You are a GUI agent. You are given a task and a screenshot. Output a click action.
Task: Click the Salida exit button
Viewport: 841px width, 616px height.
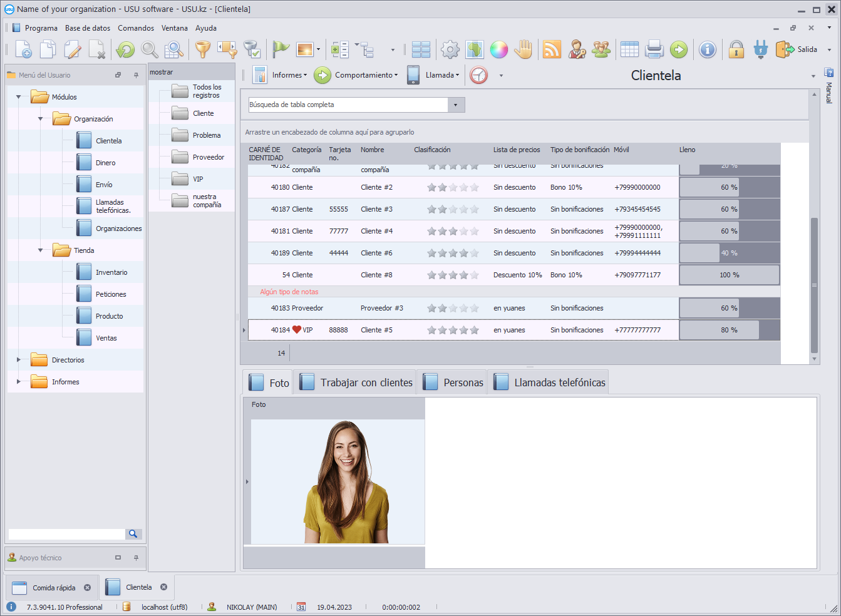point(797,49)
